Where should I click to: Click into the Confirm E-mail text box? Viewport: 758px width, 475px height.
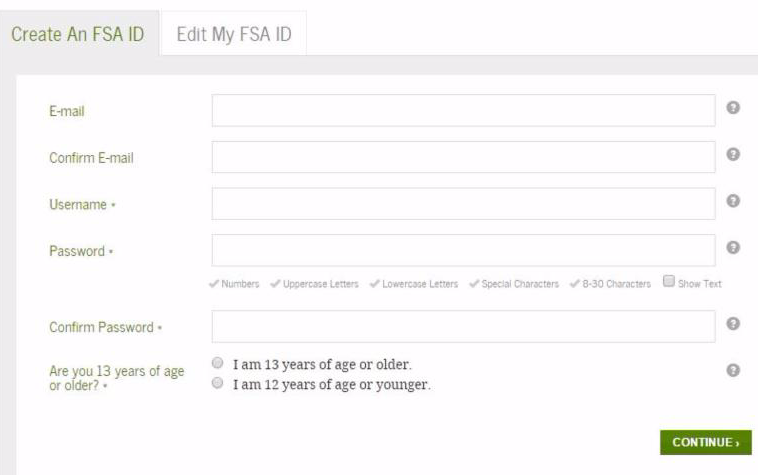463,157
